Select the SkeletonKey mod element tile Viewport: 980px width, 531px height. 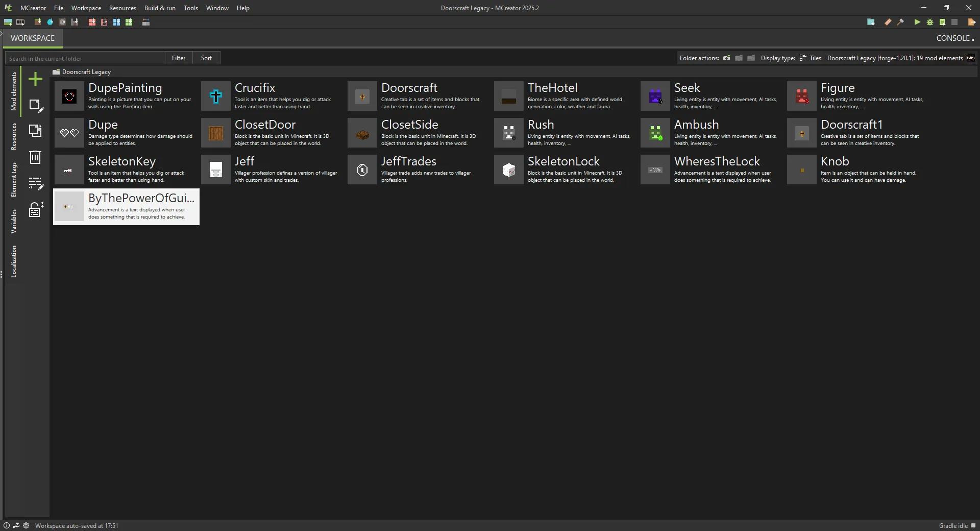pyautogui.click(x=126, y=170)
